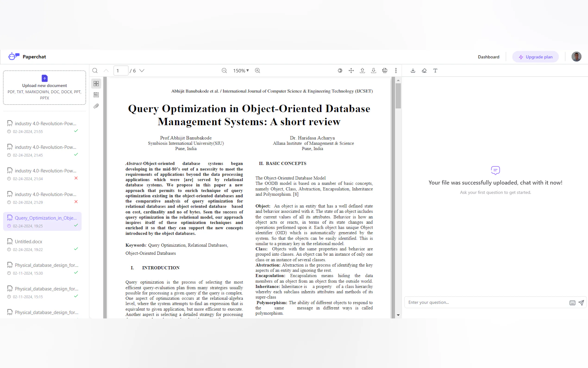Open the thumbnails grid panel icon
This screenshot has width=588, height=368.
tap(96, 83)
